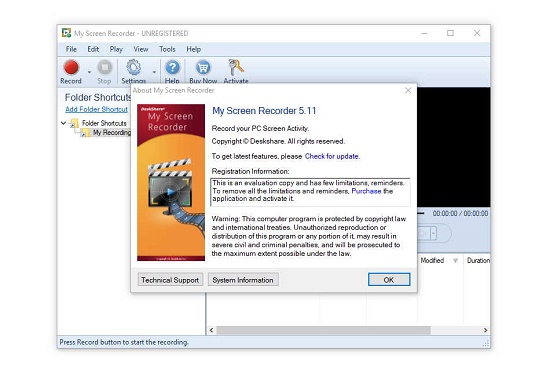Click the Duration column header
This screenshot has height=374, width=550.
[478, 260]
